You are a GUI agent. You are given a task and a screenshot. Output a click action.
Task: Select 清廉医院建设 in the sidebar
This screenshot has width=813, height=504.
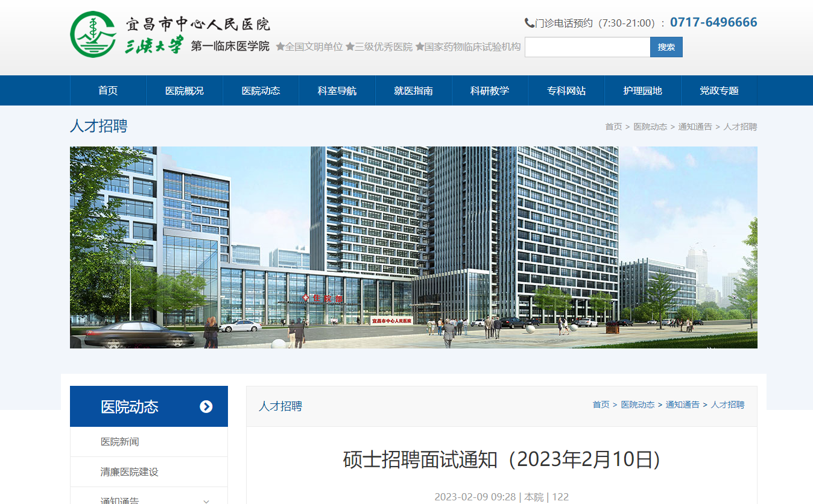148,472
